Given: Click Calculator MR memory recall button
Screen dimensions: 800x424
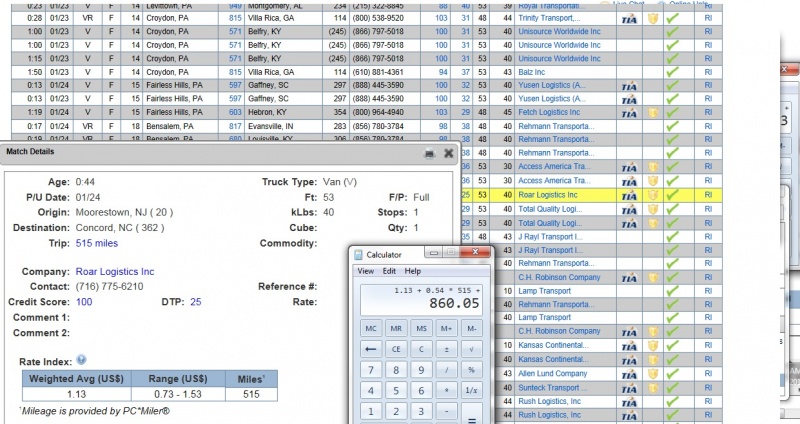Looking at the screenshot, I should [x=396, y=329].
